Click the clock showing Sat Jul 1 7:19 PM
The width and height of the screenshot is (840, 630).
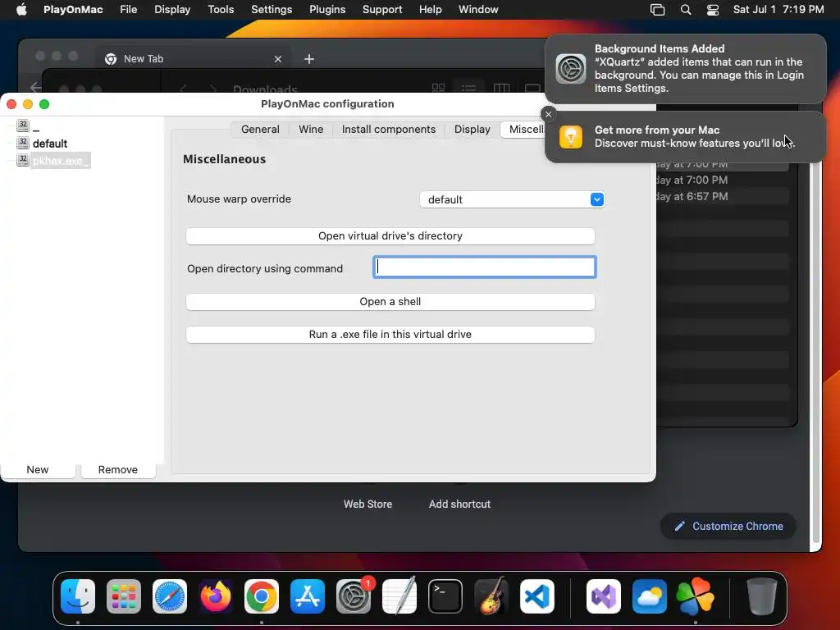click(x=778, y=10)
